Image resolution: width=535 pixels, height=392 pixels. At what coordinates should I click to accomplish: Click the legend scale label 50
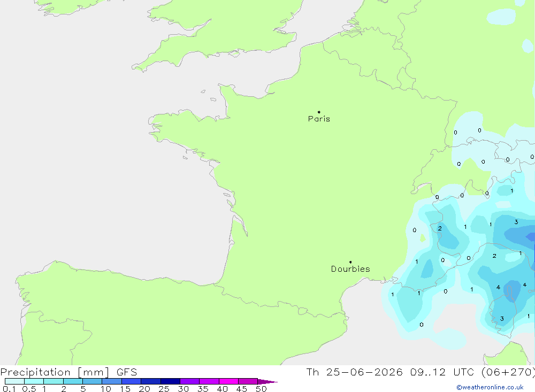click(x=261, y=389)
